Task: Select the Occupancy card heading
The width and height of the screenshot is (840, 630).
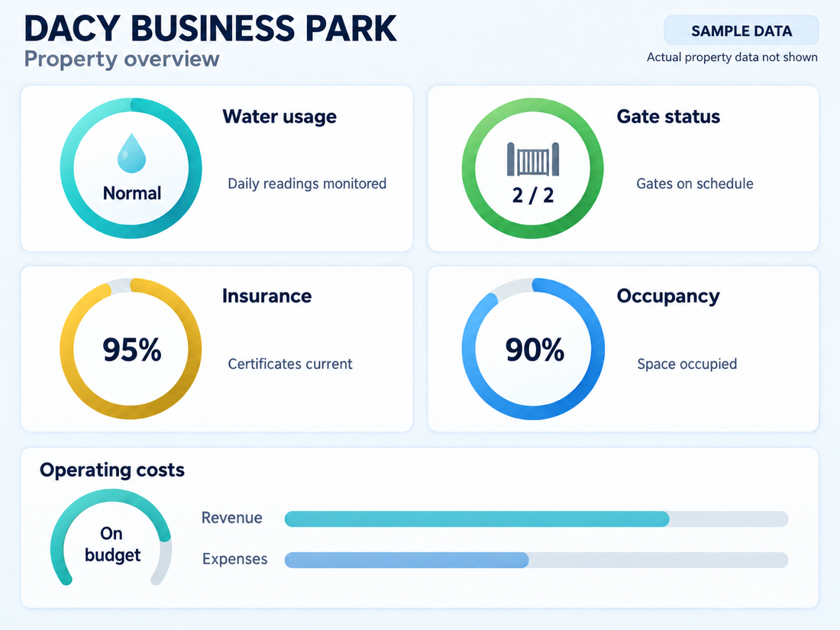Action: [668, 296]
